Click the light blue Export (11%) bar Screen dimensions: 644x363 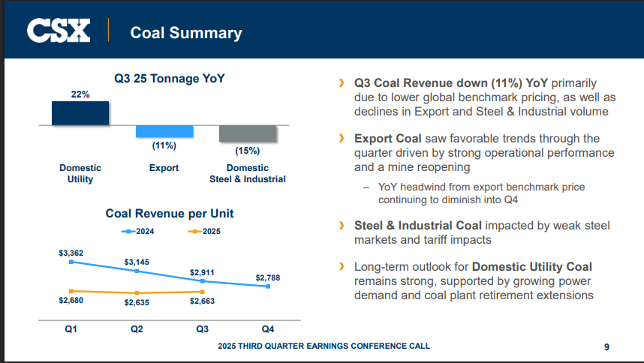pos(164,131)
